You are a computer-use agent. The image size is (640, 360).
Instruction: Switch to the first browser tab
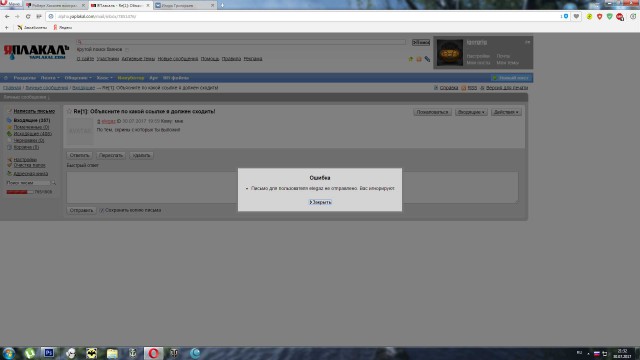click(55, 5)
